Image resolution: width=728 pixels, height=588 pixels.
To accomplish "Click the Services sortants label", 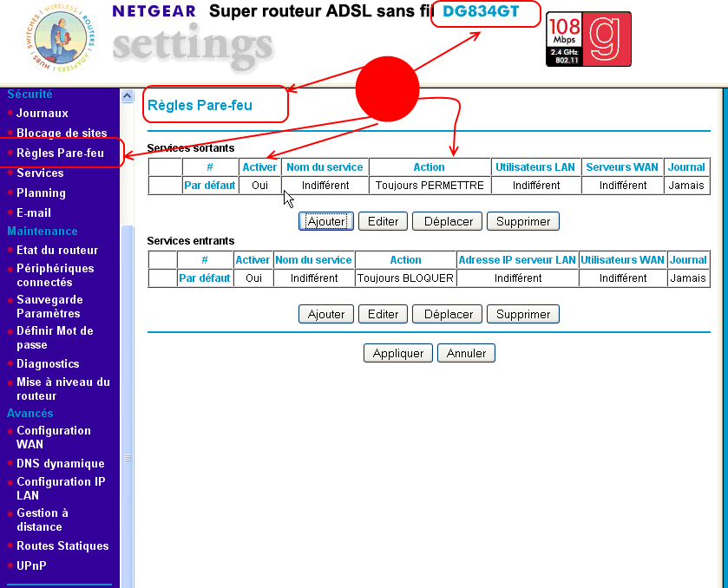I will tap(190, 148).
